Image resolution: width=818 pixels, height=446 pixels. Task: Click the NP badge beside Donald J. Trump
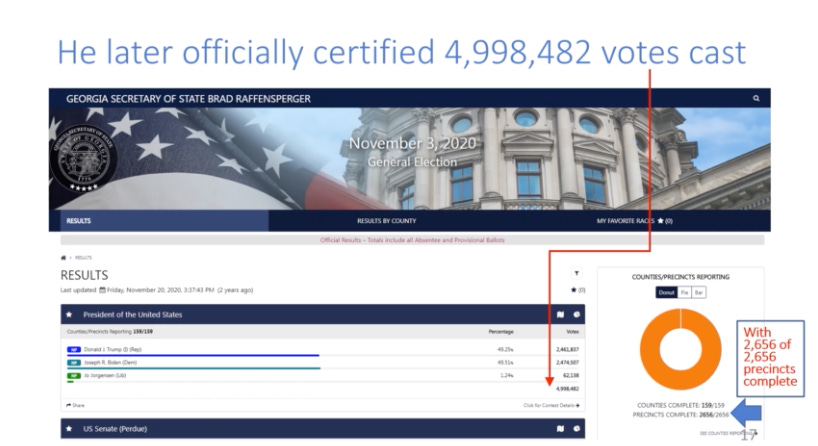(x=74, y=349)
